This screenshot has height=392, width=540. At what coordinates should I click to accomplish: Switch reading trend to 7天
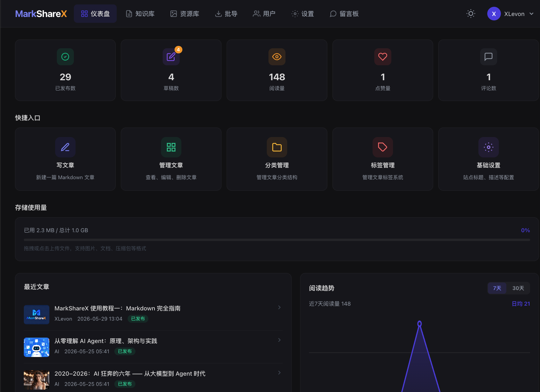[x=497, y=288]
